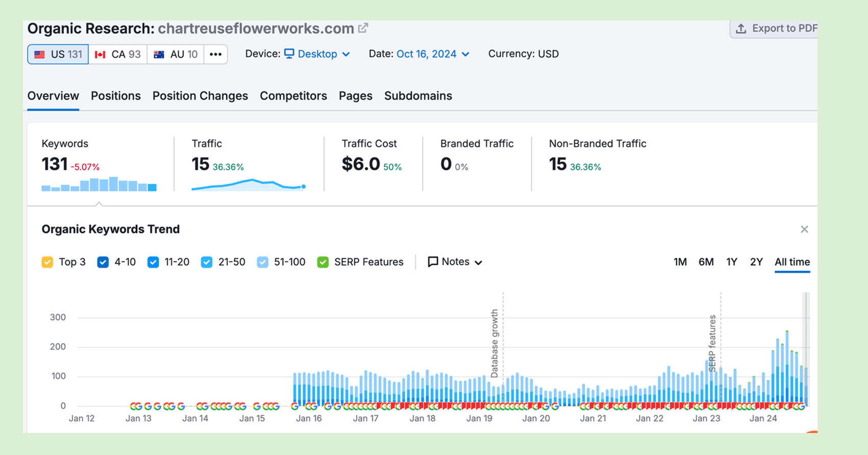Switch to the AU 10 database

point(176,54)
